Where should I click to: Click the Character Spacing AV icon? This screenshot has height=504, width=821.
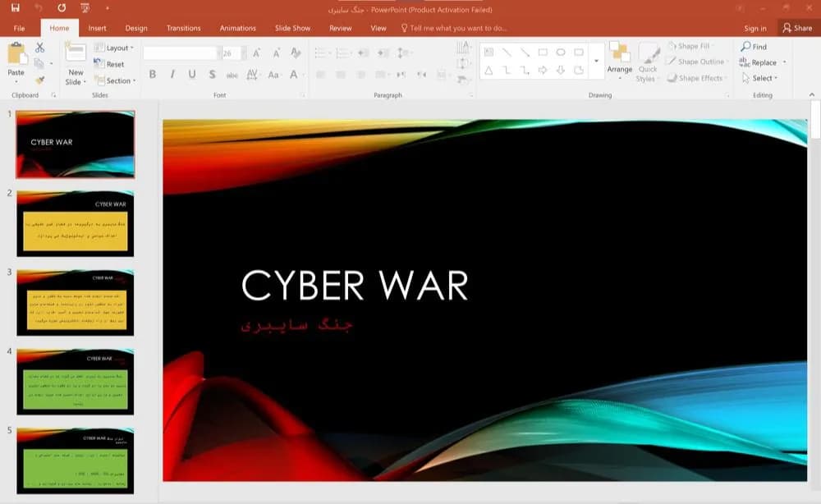point(252,75)
